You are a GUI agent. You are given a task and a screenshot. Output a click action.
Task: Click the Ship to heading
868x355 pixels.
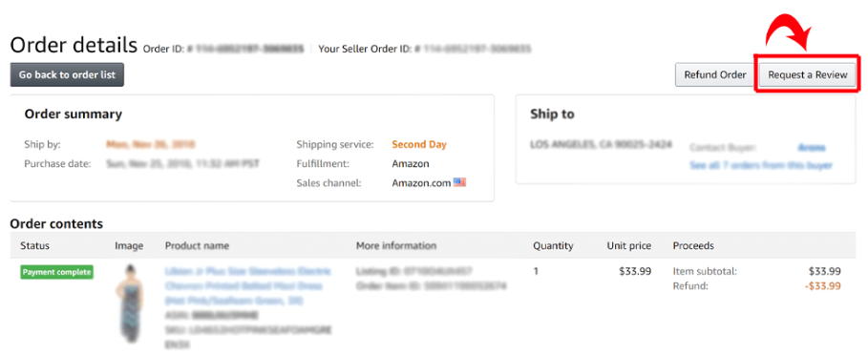point(552,114)
